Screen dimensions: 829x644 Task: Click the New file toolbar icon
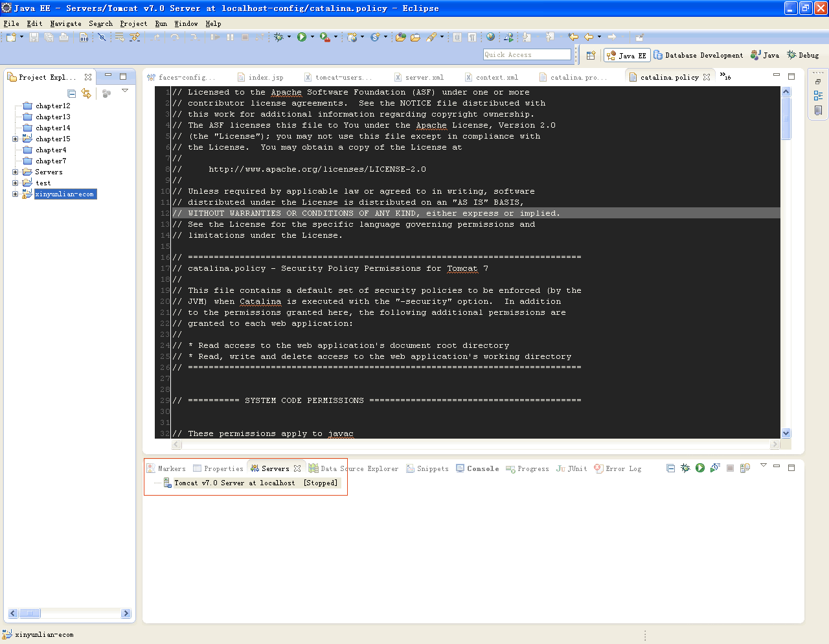(x=11, y=38)
